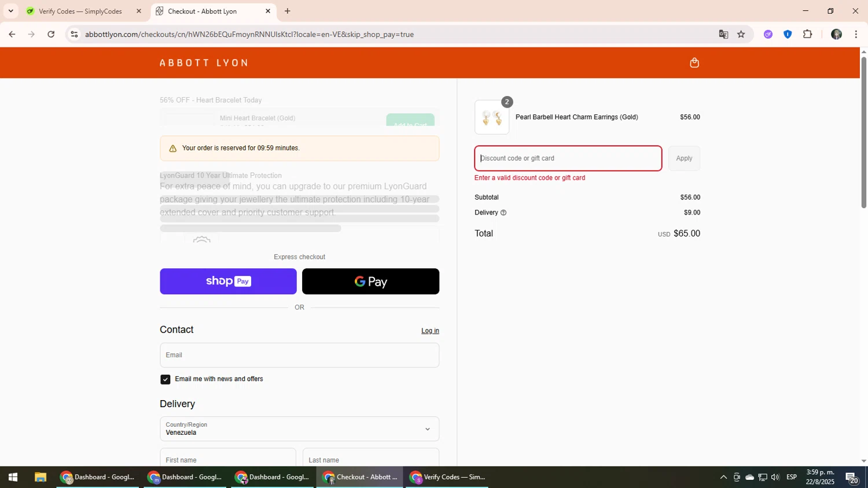Viewport: 868px width, 488px height.
Task: Click the network tray icon
Action: [x=763, y=478]
